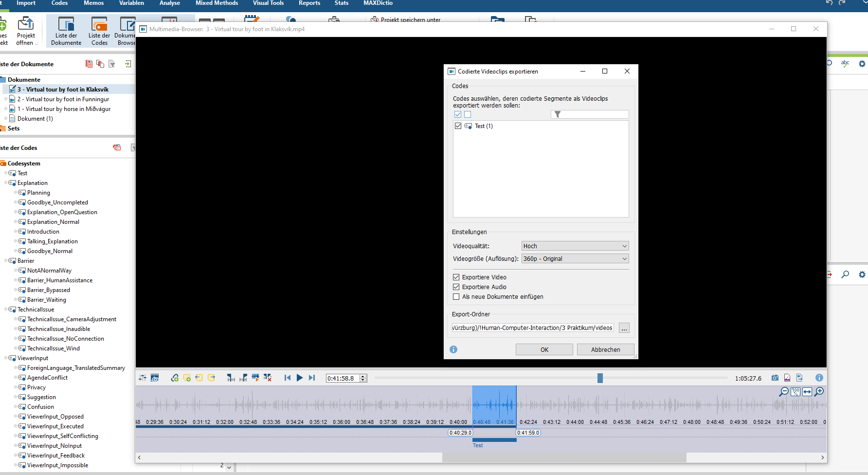Image resolution: width=868 pixels, height=475 pixels.
Task: Click the Test coded segment bar in timeline
Action: point(494,440)
